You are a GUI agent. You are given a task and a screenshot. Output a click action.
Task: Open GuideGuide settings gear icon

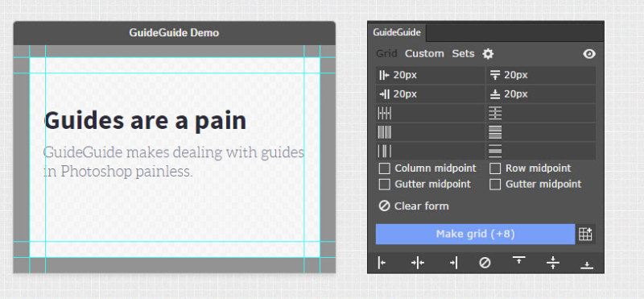coord(488,54)
